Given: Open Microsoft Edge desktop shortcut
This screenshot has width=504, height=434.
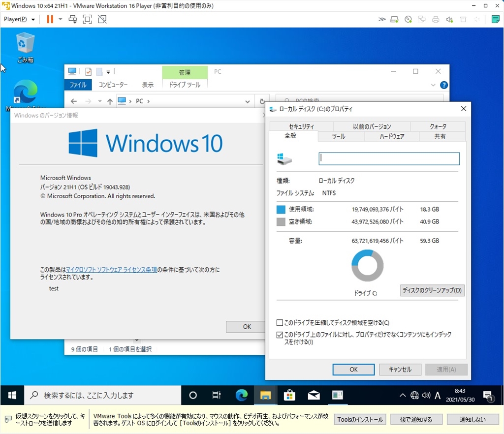Looking at the screenshot, I should pyautogui.click(x=25, y=95).
